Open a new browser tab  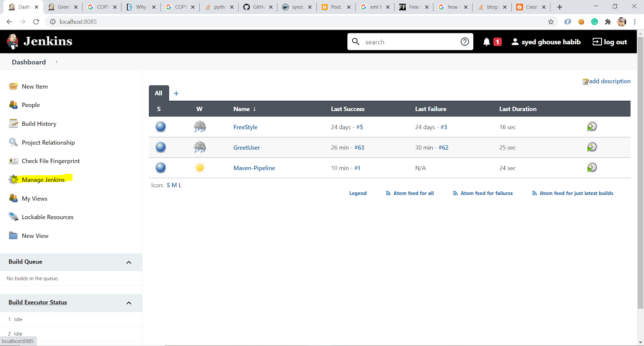(559, 7)
